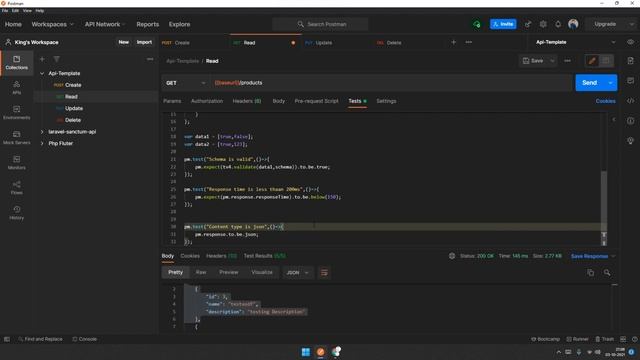The height and width of the screenshot is (360, 640).
Task: Open the Upgrade dropdown arrow
Action: pyautogui.click(x=631, y=24)
